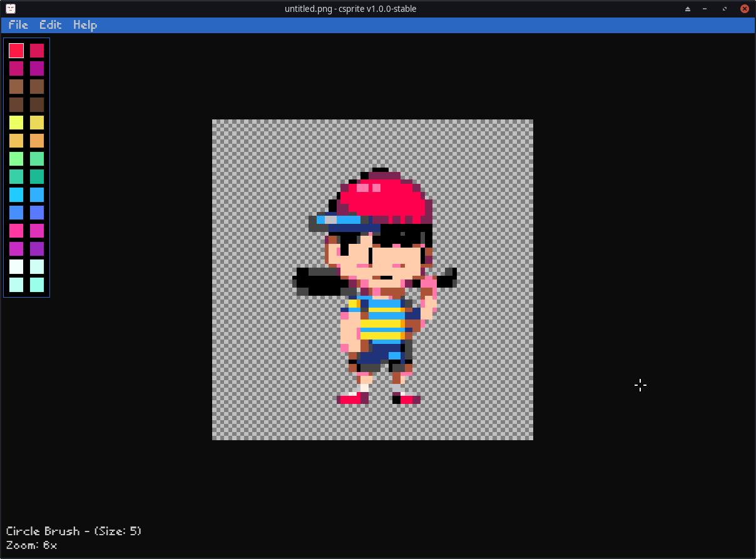
Task: Choose the lighter teal swatch in the eighth palette row
Action: coord(16,177)
